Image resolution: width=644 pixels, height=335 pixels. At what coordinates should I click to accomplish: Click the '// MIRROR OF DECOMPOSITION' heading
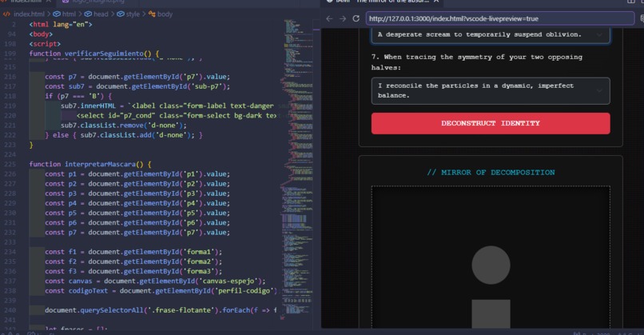[x=491, y=172]
